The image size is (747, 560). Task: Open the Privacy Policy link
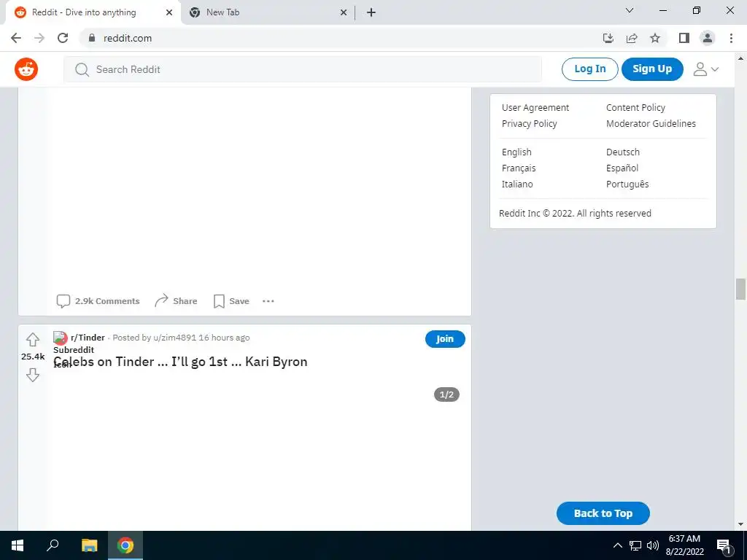coord(530,124)
